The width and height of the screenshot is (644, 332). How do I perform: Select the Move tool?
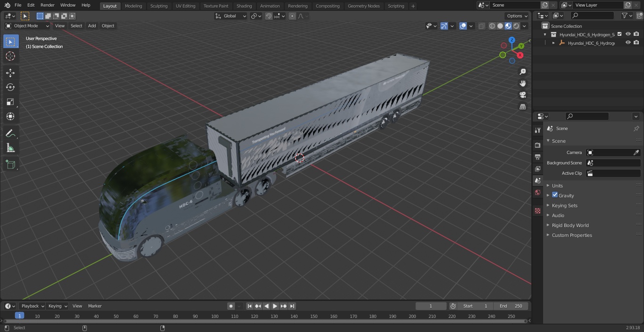click(10, 73)
